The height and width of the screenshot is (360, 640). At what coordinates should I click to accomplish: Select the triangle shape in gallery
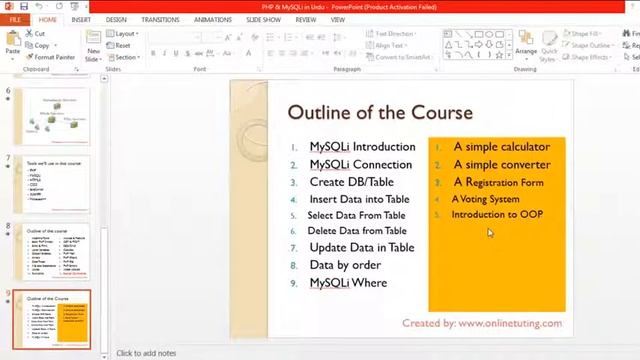click(x=448, y=44)
